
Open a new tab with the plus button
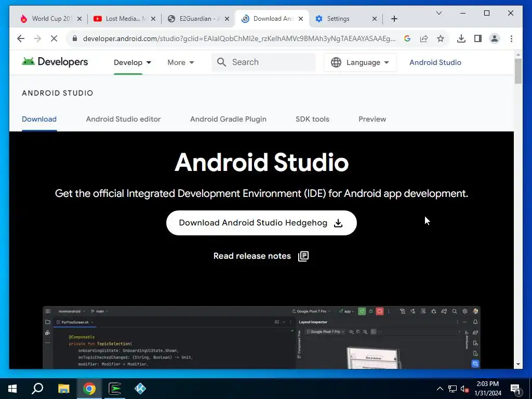click(x=394, y=19)
